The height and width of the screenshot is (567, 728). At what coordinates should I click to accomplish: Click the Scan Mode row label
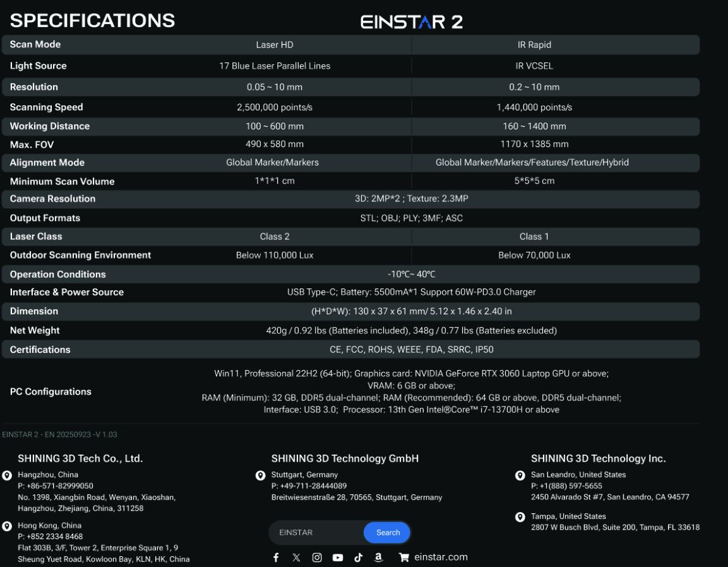[35, 44]
